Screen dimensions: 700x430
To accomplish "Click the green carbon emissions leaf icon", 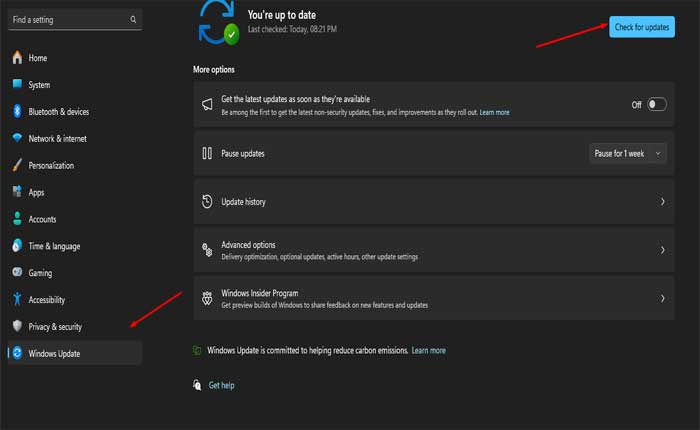I will tap(197, 350).
